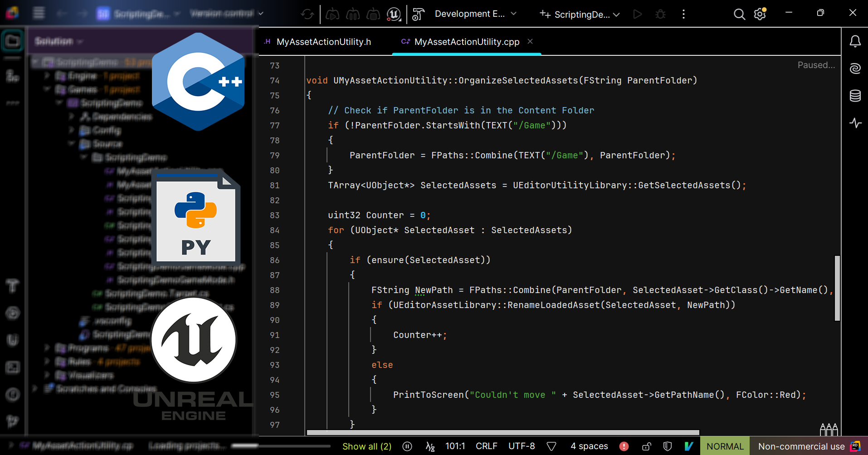This screenshot has height=455, width=868.
Task: Expand the Rules node in the solution tree
Action: (47, 362)
